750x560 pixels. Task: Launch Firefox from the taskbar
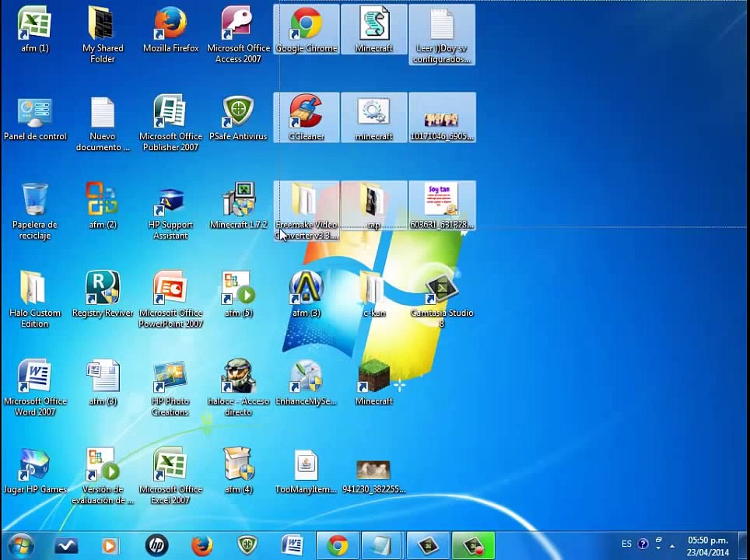202,545
